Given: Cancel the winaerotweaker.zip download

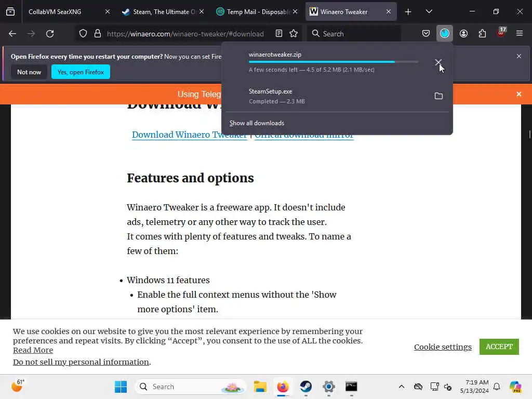Looking at the screenshot, I should pyautogui.click(x=438, y=62).
